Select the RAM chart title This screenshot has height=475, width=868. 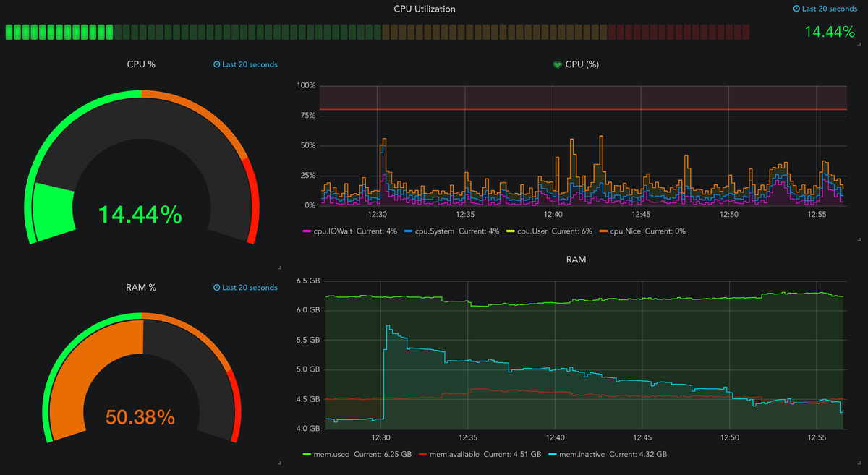[575, 259]
